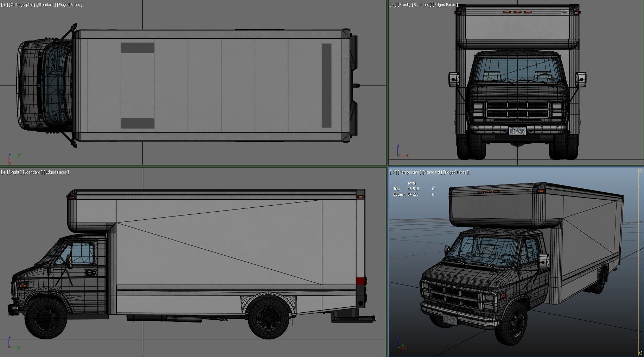Click the bottom safe-frame arrow in Perspective viewport
The image size is (644, 357).
click(640, 353)
